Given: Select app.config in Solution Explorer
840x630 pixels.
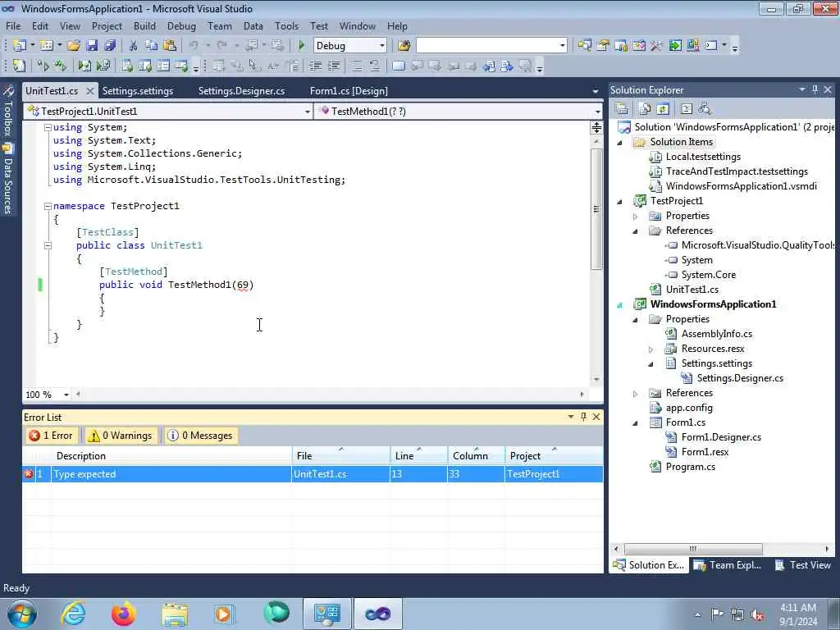Looking at the screenshot, I should click(689, 408).
